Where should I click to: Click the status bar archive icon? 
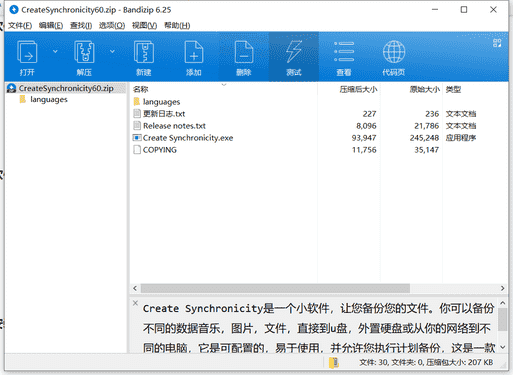click(334, 363)
